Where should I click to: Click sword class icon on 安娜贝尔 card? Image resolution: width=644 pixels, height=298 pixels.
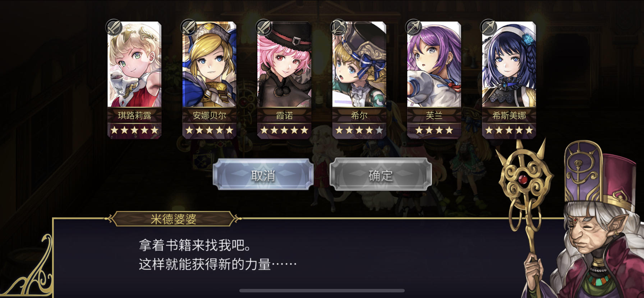[x=188, y=27]
